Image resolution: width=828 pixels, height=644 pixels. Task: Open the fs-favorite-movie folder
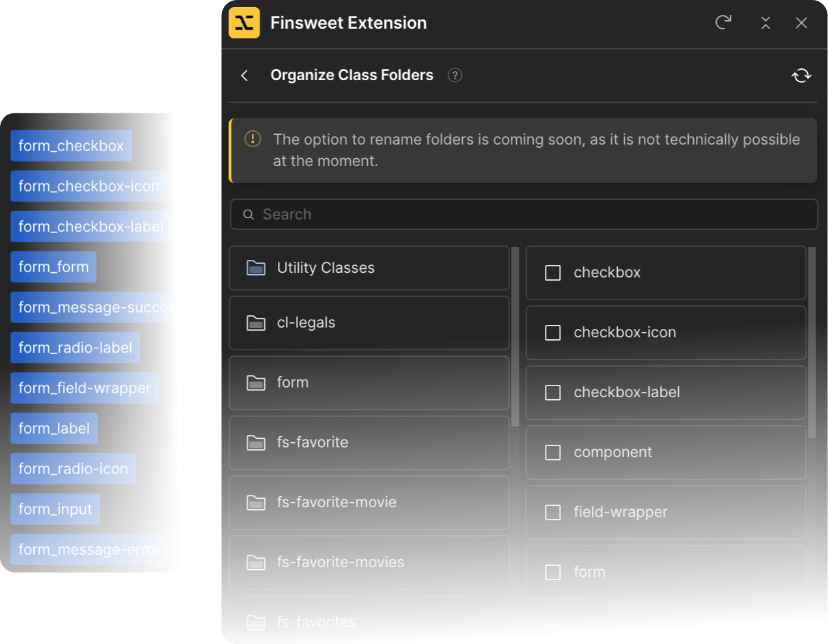click(x=369, y=503)
